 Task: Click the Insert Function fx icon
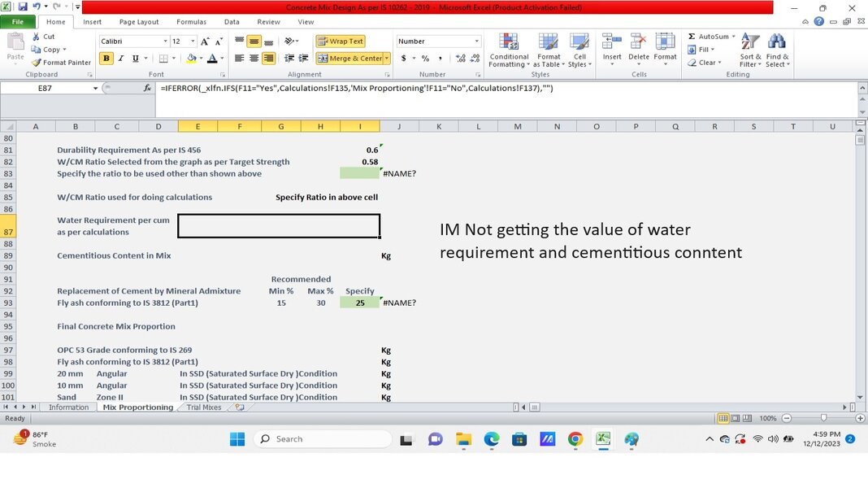(147, 88)
